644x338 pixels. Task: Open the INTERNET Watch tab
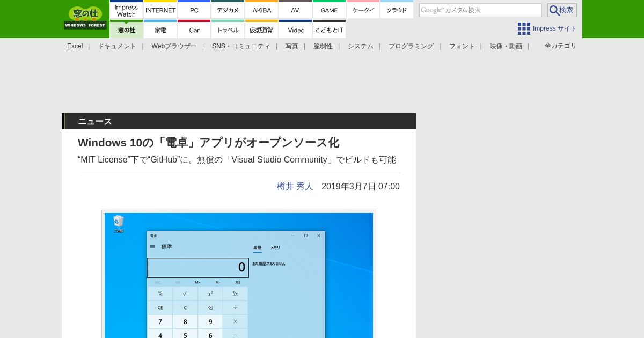tap(160, 10)
